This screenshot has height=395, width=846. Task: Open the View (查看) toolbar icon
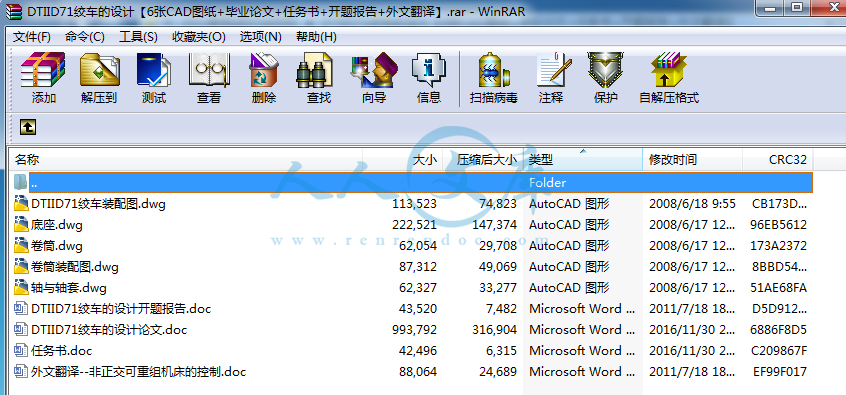pos(209,70)
